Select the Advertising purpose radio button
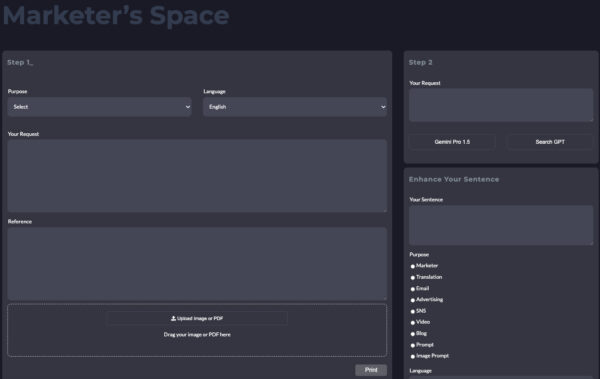 point(412,300)
